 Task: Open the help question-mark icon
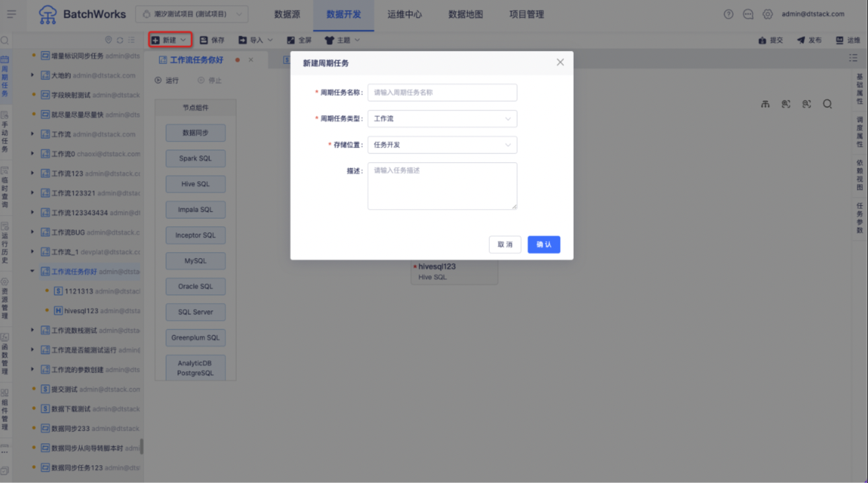[729, 14]
